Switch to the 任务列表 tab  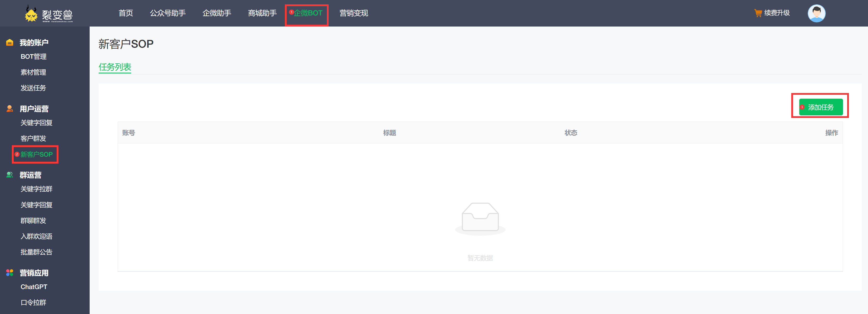click(115, 67)
